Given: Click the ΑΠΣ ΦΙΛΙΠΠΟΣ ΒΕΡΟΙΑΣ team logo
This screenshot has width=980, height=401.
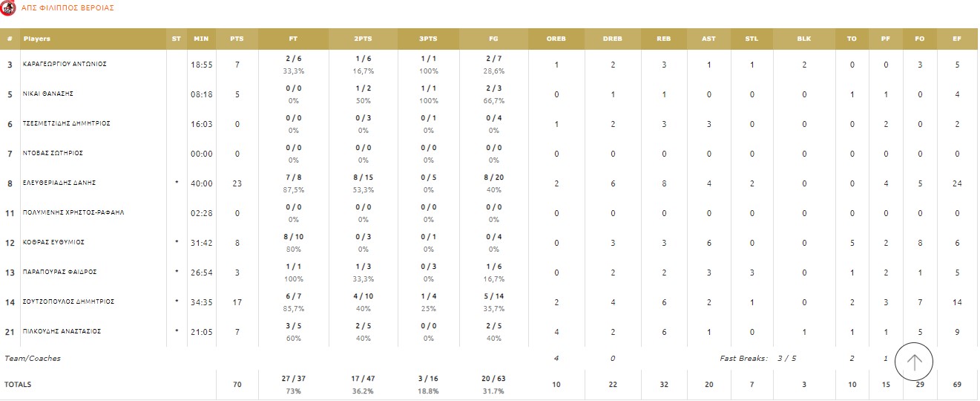Looking at the screenshot, I should (x=8, y=8).
